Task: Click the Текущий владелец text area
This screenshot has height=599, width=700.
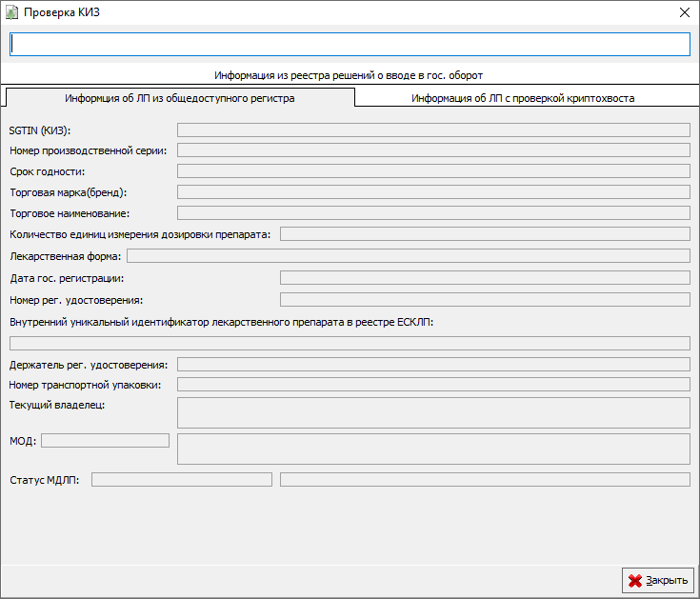Action: 433,412
